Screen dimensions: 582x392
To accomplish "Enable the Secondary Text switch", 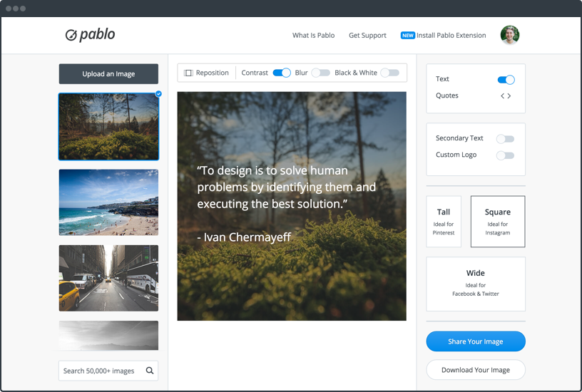I will [505, 139].
